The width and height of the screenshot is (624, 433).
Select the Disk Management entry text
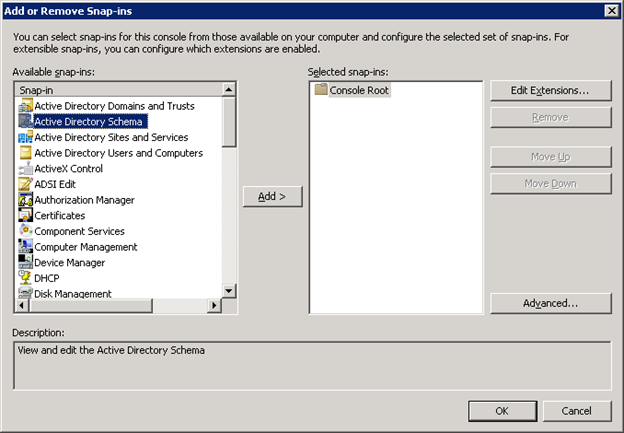click(73, 294)
